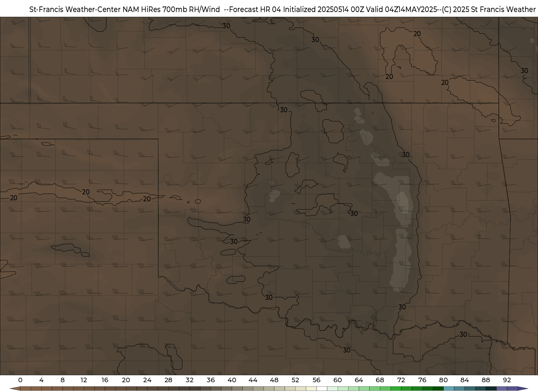Image resolution: width=538 pixels, height=392 pixels.
Task: Click the colorbar label 80
Action: pos(443,380)
